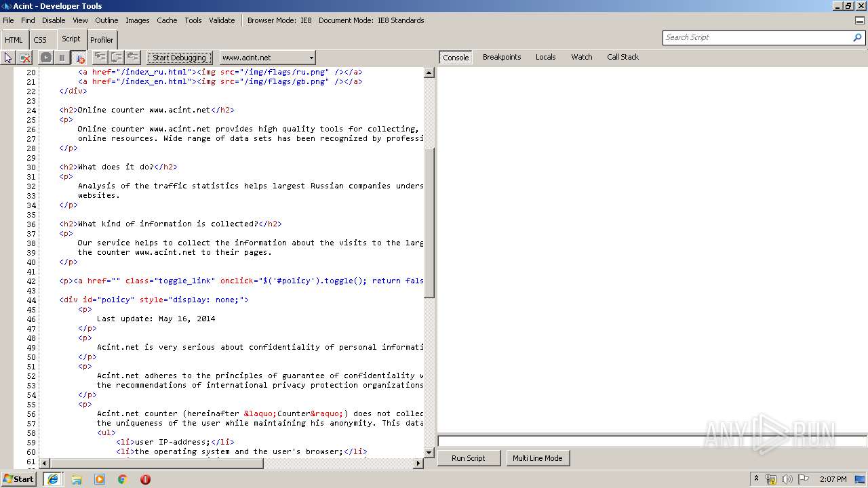This screenshot has height=488, width=868.
Task: Click the Action Center flag tray icon
Action: pos(804,479)
